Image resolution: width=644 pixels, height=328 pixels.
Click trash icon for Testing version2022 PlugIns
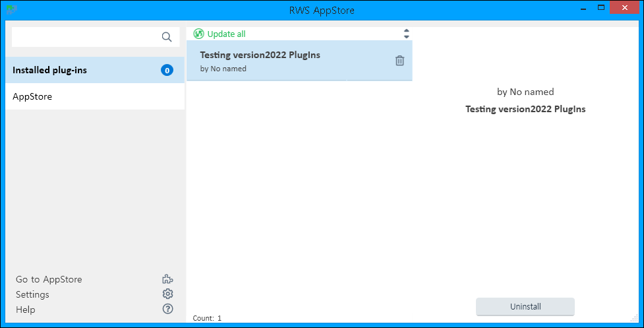coord(399,61)
